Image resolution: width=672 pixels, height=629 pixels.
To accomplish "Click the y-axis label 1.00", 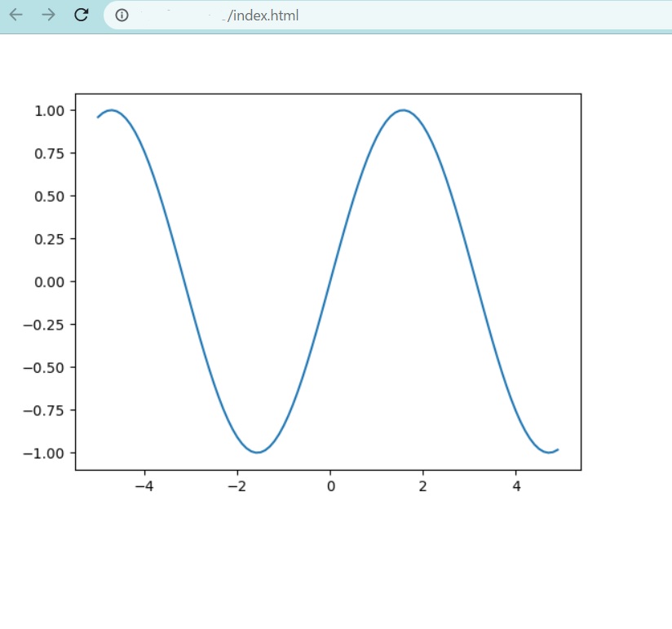I will [x=49, y=110].
